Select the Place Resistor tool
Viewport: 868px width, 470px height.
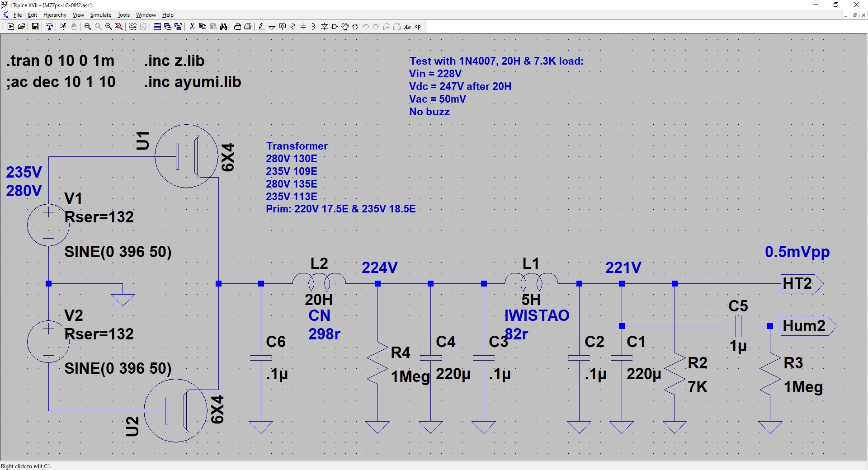coord(293,27)
